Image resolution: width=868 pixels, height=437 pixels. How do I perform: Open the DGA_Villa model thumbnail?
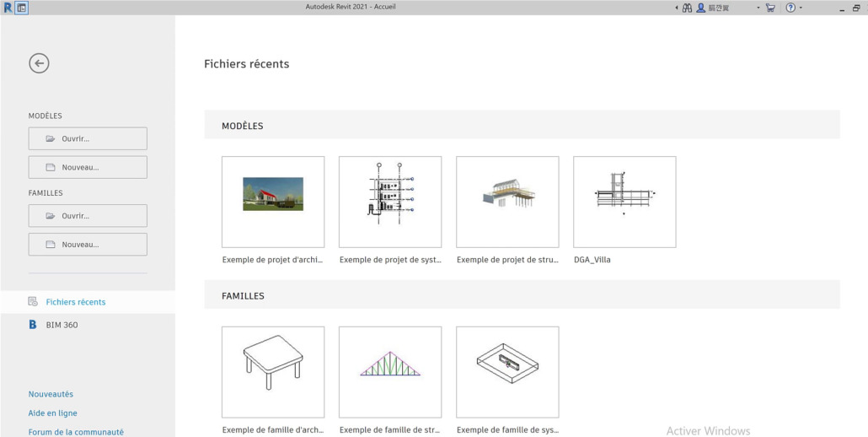pyautogui.click(x=625, y=202)
